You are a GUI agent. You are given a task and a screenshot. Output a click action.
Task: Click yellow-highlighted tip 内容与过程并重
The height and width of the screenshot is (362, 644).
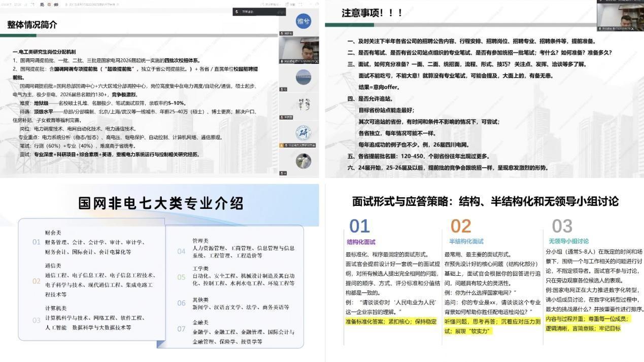[x=587, y=319]
